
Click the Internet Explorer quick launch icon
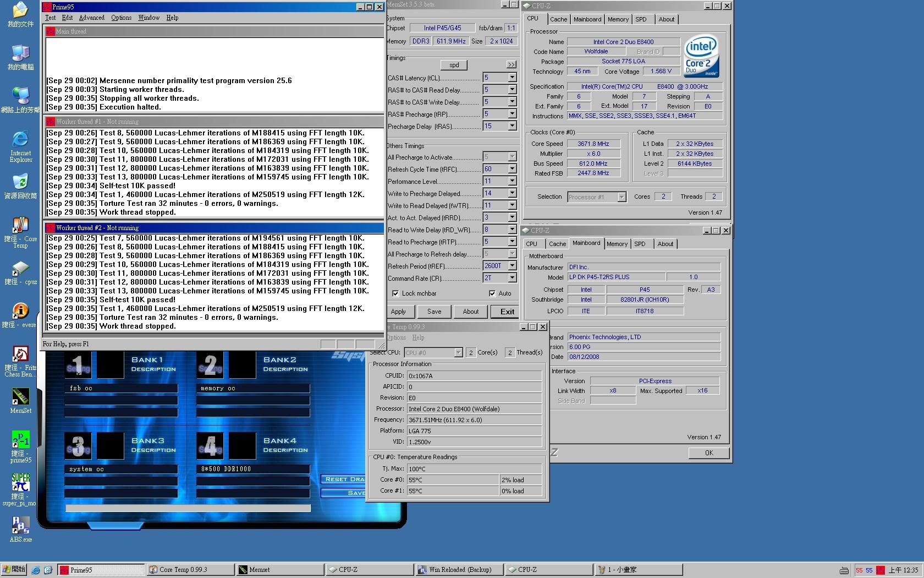coord(36,570)
